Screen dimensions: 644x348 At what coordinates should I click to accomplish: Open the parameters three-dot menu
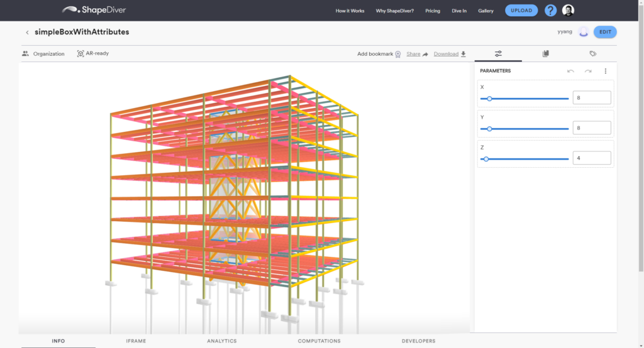606,71
